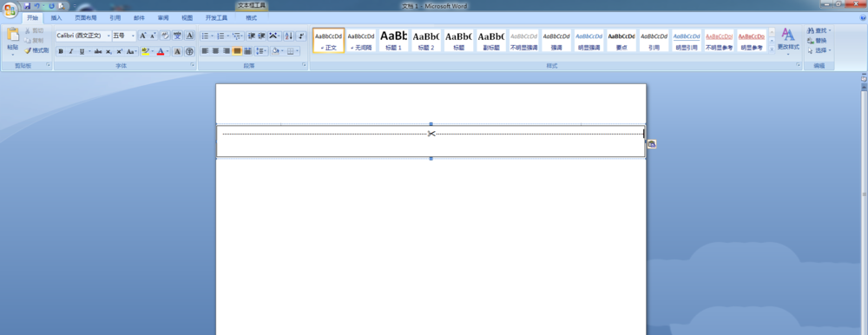Show or hide paragraph marks

tap(300, 36)
